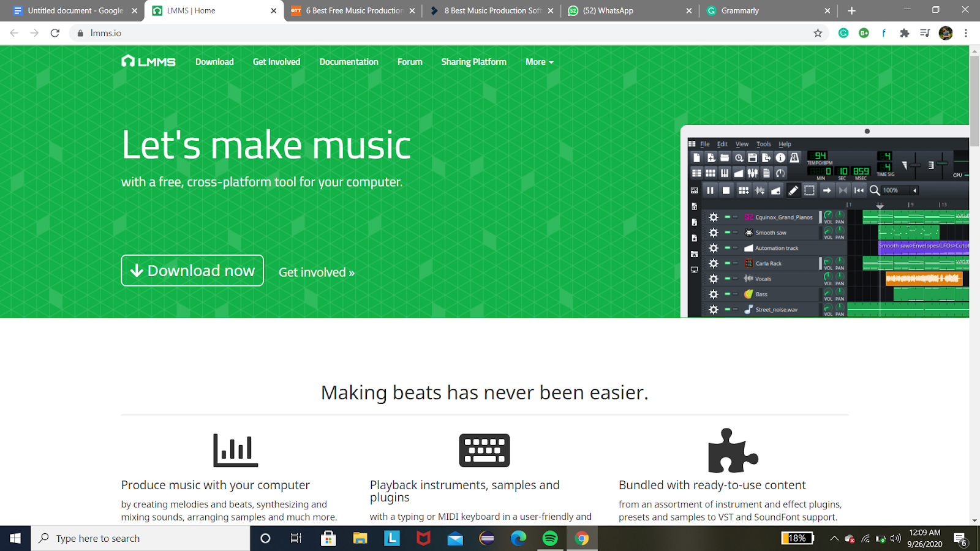The width and height of the screenshot is (980, 551).
Task: Open the Windows Start menu
Action: click(x=15, y=538)
